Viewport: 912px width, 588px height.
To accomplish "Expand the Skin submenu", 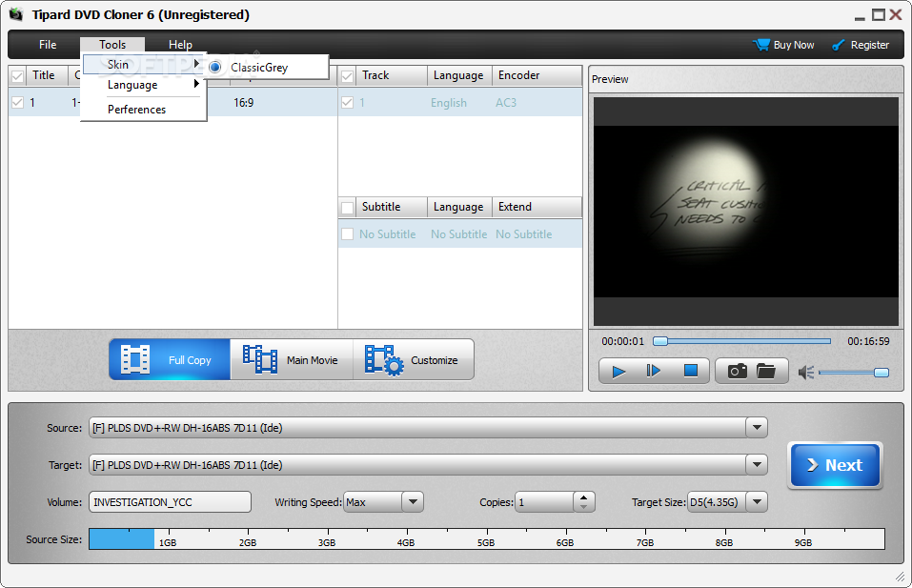I will (x=143, y=65).
